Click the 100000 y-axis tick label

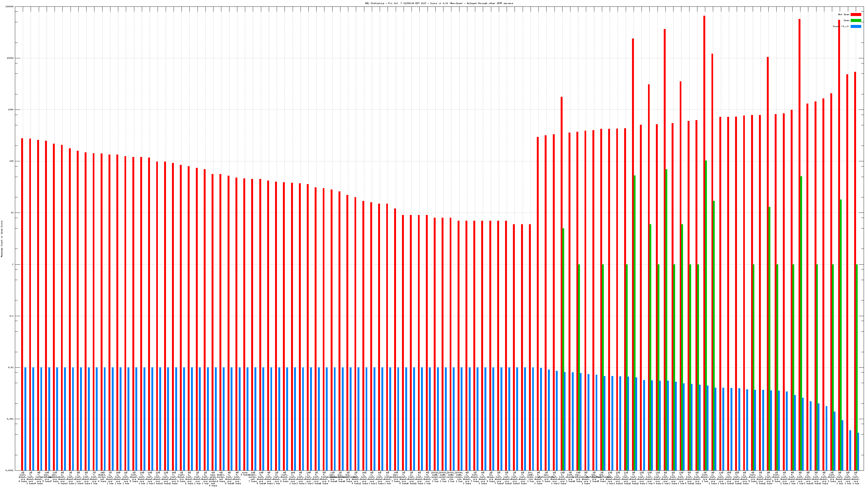pos(10,7)
